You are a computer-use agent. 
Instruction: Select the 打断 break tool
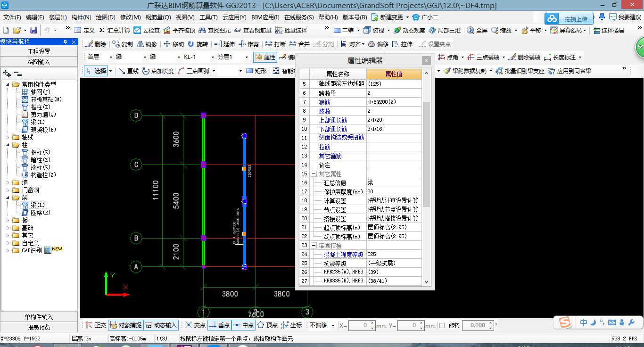point(275,44)
